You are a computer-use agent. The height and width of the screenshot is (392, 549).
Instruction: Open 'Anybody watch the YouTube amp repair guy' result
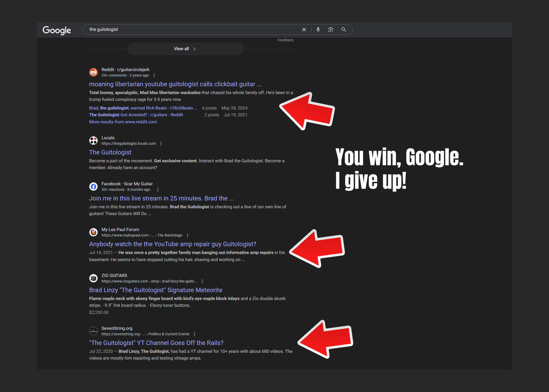[173, 244]
